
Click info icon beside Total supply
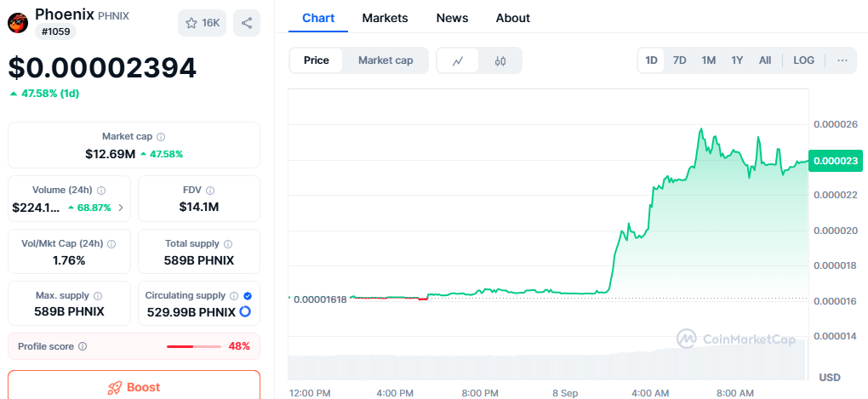(228, 243)
